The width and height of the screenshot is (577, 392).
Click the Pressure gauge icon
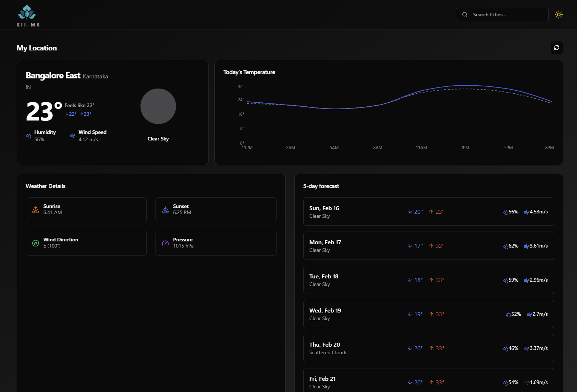pos(165,243)
